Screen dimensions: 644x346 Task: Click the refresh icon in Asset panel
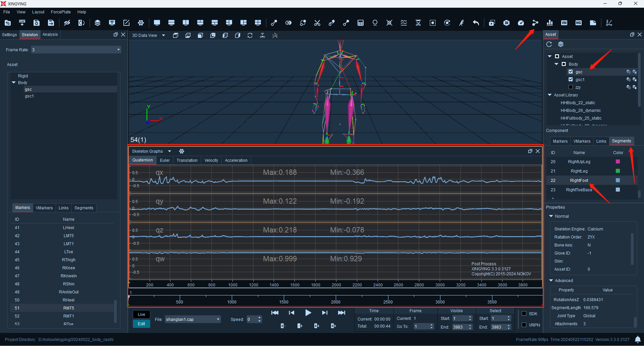[549, 44]
